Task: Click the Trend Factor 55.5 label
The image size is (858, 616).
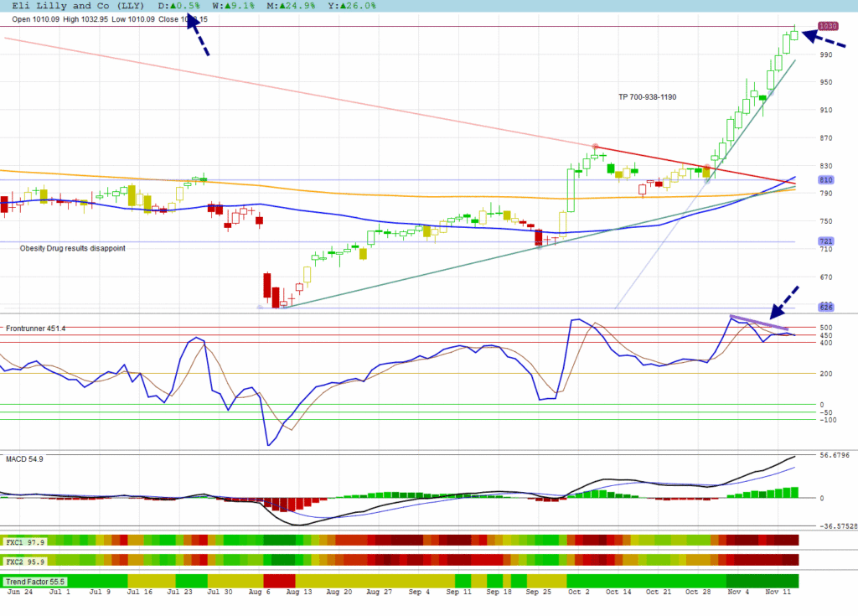Action: point(35,581)
